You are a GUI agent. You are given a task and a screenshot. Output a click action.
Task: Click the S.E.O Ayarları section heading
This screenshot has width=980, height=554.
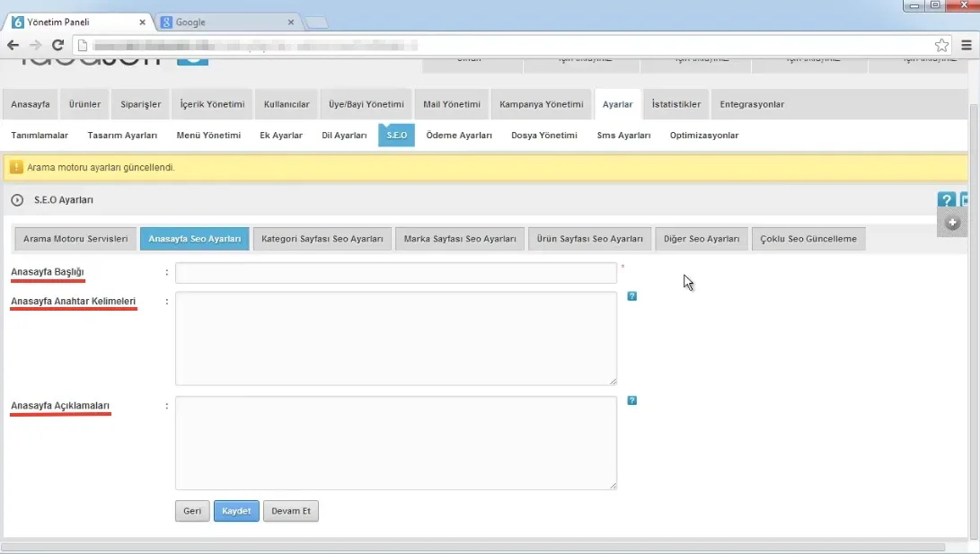(64, 200)
